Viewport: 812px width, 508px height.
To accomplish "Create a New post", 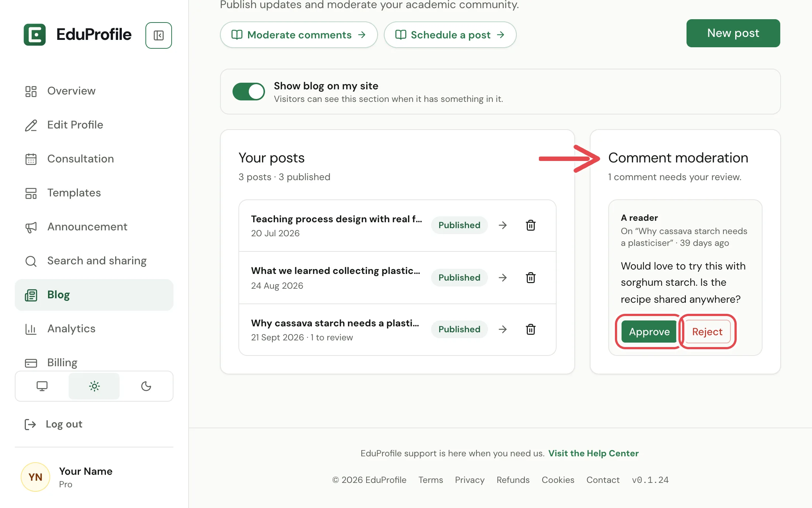I will coord(733,33).
